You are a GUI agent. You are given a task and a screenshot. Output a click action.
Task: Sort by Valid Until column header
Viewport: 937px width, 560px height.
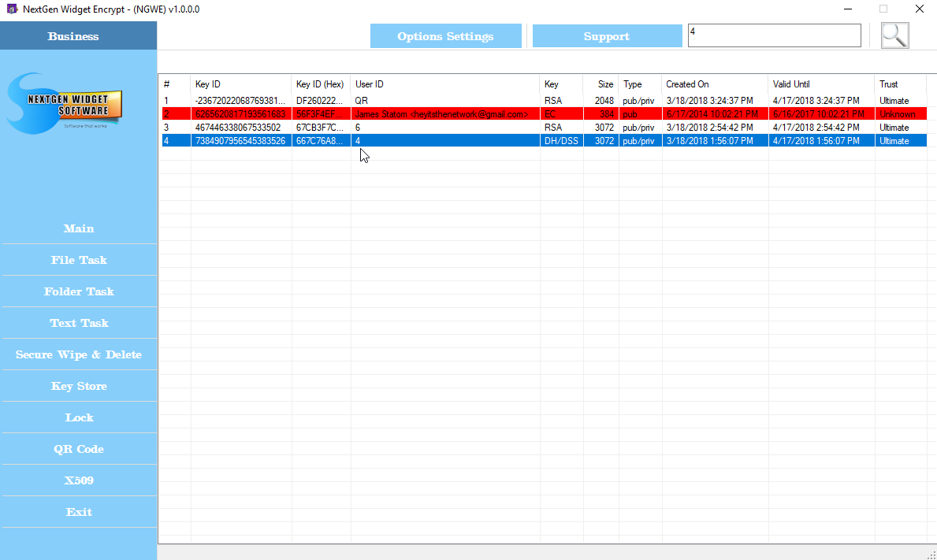coord(821,84)
